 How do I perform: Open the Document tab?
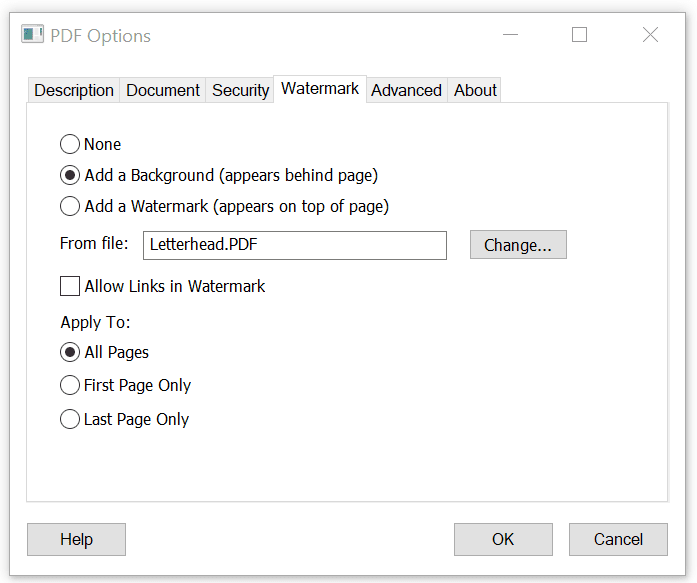163,90
